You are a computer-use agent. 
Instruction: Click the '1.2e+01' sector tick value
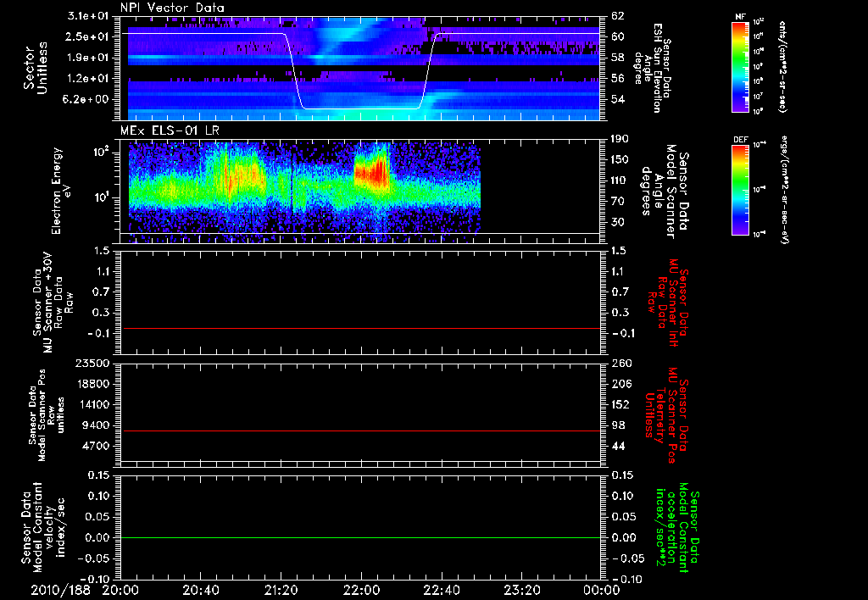(89, 79)
